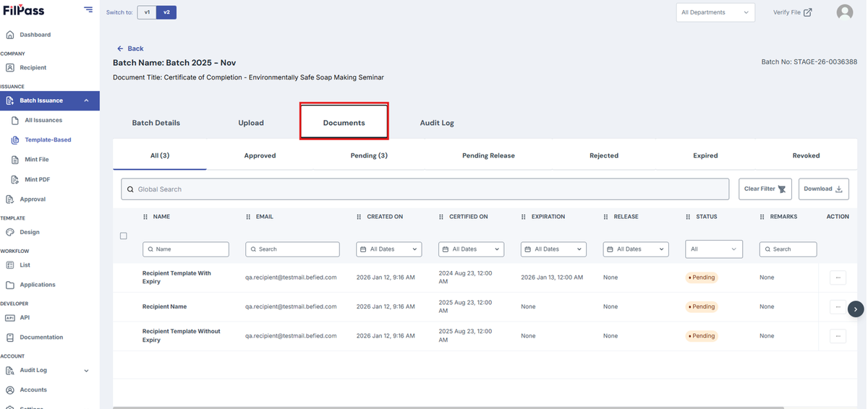Open the Batch Details tab

(x=156, y=123)
